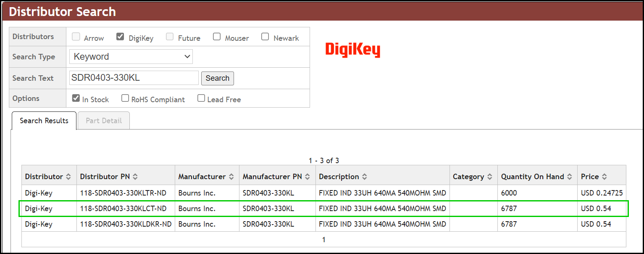Screen dimensions: 644x254
Task: Switch to the Part Detail tab
Action: coord(103,121)
